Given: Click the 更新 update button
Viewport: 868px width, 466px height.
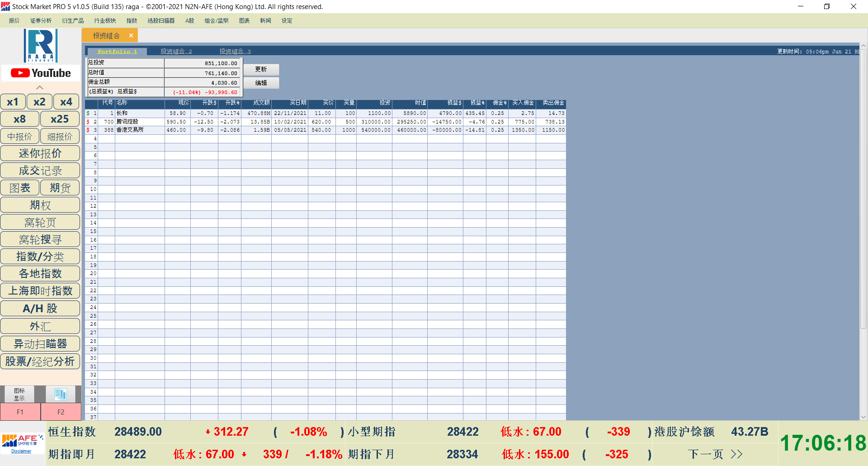Looking at the screenshot, I should coord(261,69).
